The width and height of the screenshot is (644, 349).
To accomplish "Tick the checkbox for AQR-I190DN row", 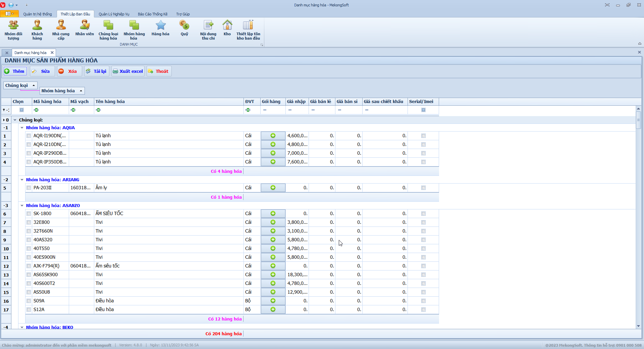I will [x=29, y=136].
